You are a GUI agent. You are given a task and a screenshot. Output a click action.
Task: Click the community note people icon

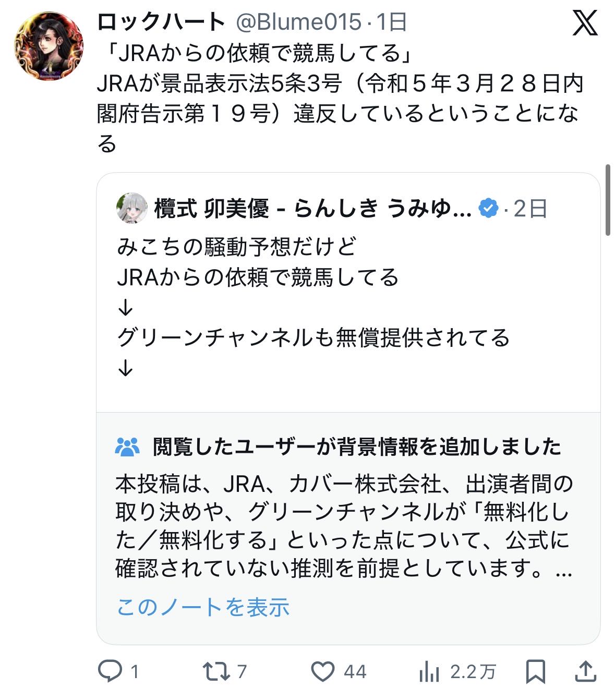point(127,447)
